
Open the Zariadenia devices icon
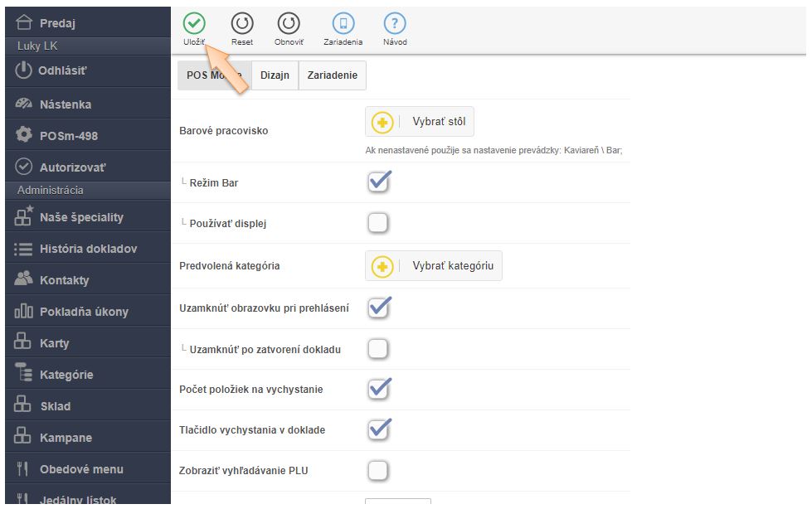pos(343,24)
